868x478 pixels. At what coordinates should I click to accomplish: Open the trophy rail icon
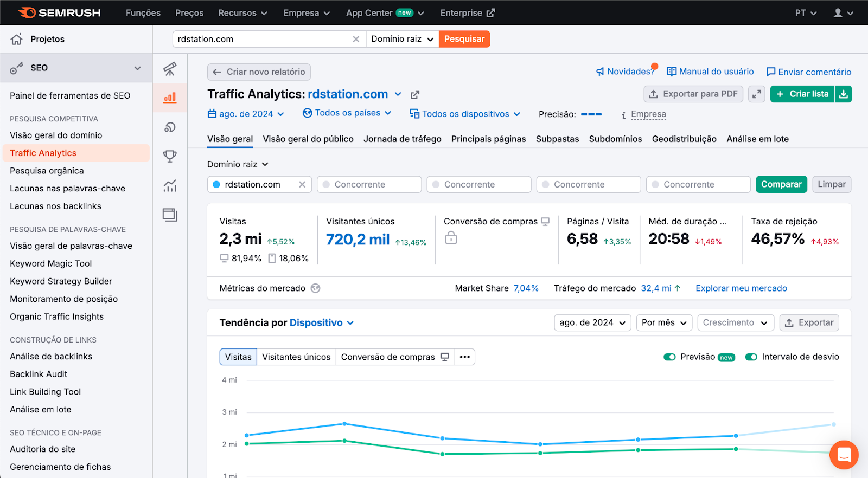pyautogui.click(x=170, y=156)
